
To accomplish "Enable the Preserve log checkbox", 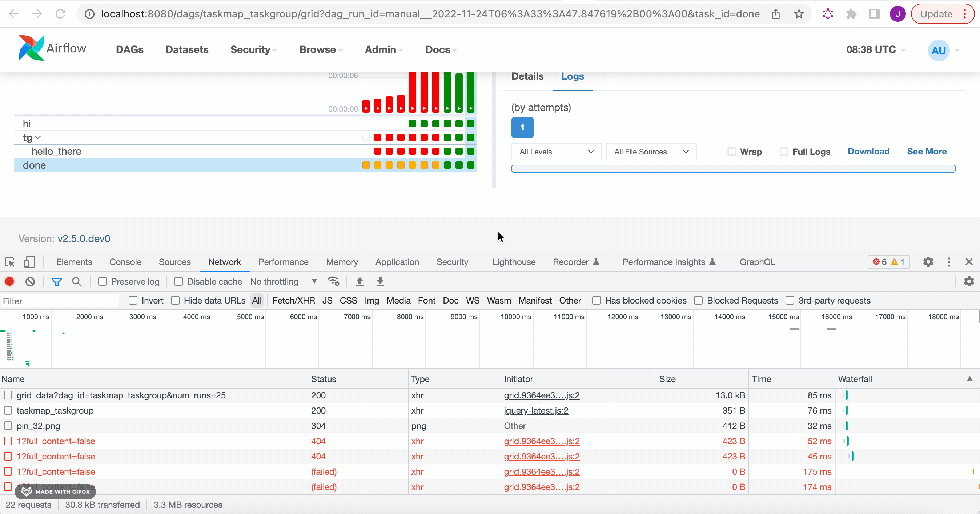I will point(103,282).
